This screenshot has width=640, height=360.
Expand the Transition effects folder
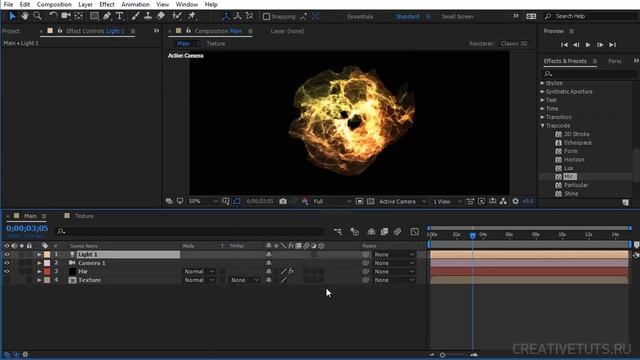pyautogui.click(x=542, y=117)
